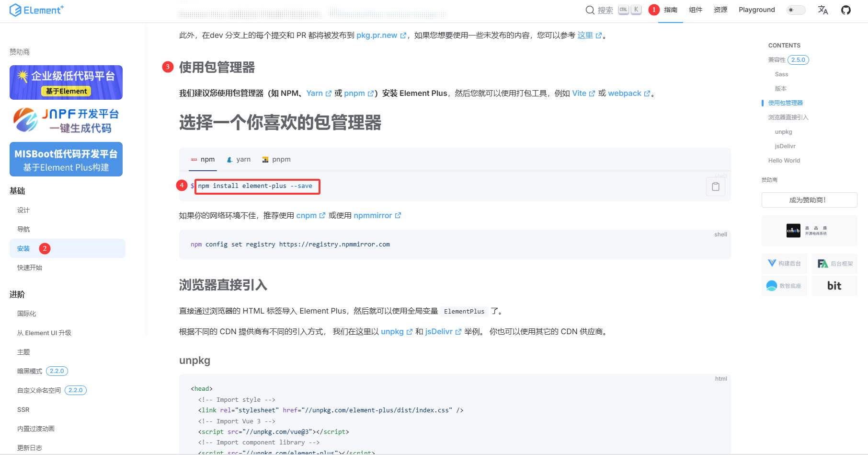Open the jsDelivr link in the paragraph
Viewport: 868px width, 455px height.
pos(443,332)
